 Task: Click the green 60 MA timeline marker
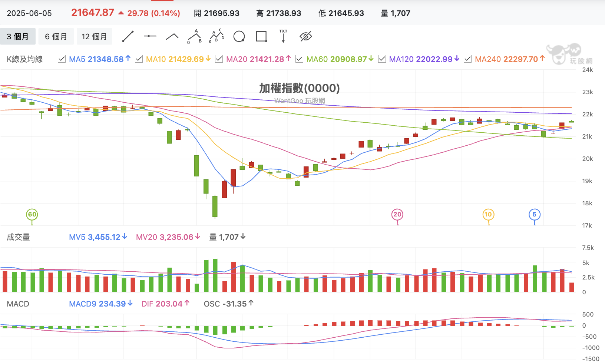(x=32, y=215)
